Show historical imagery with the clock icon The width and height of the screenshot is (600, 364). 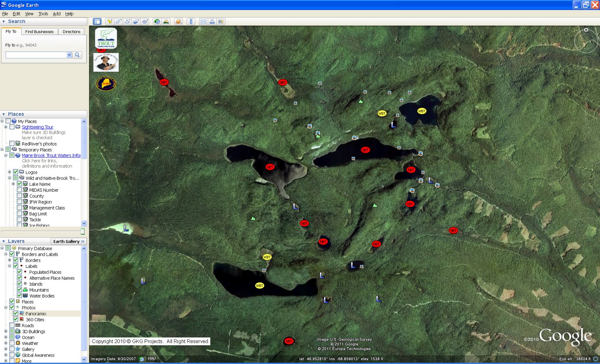157,21
